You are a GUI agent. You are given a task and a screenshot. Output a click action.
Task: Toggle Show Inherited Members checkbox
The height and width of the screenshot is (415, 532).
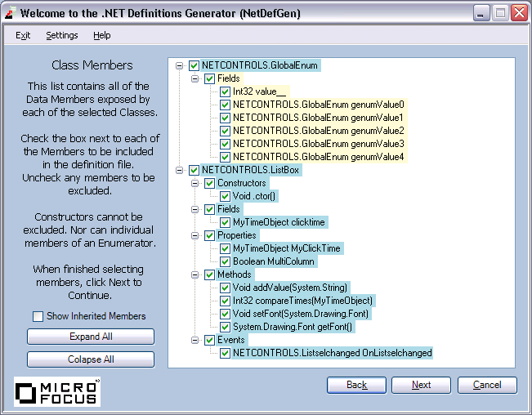[x=38, y=316]
